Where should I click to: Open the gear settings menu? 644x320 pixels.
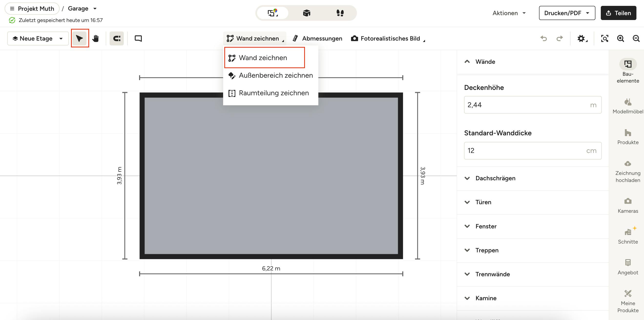coord(582,38)
